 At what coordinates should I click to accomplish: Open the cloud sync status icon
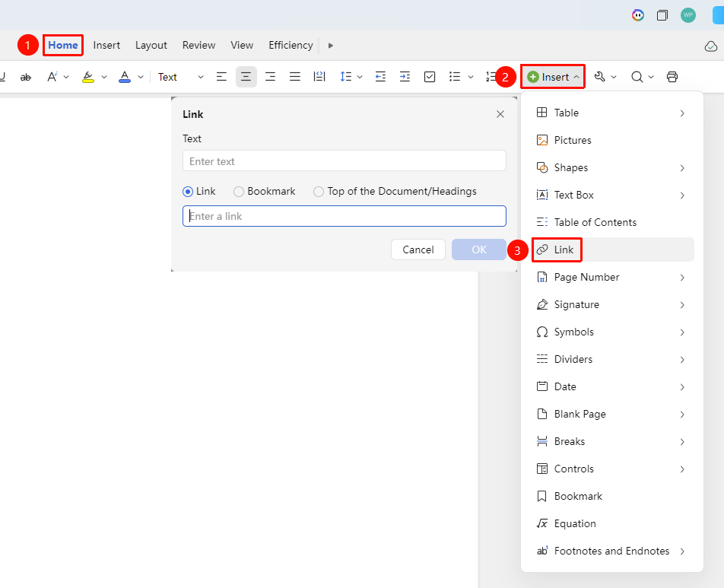711,46
